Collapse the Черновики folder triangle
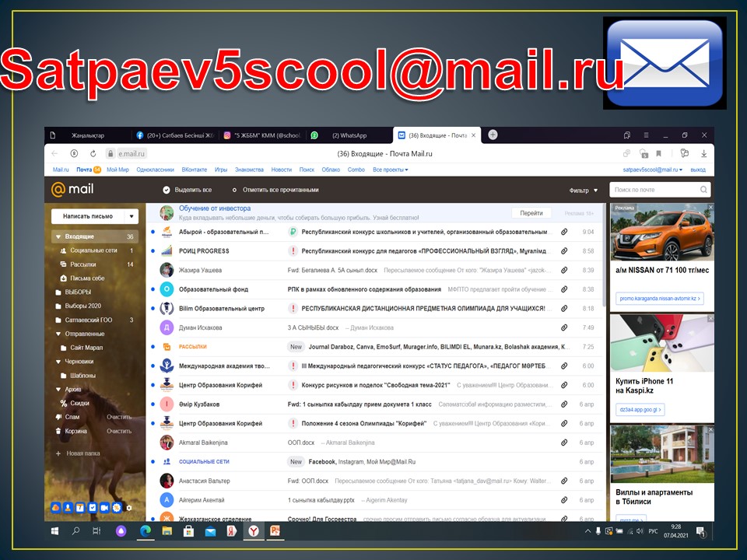The width and height of the screenshot is (747, 560). coord(58,362)
